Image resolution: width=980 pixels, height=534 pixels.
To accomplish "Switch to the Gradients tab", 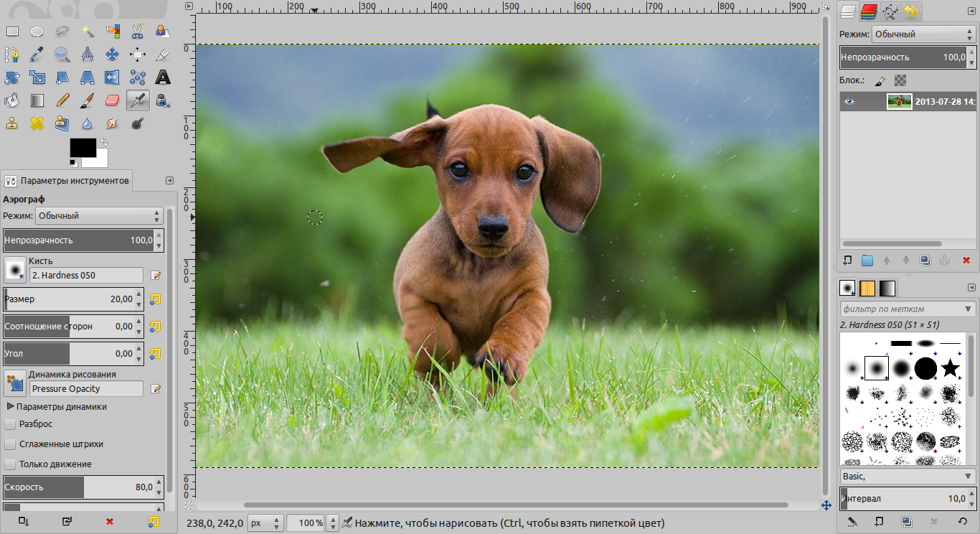I will tap(887, 288).
